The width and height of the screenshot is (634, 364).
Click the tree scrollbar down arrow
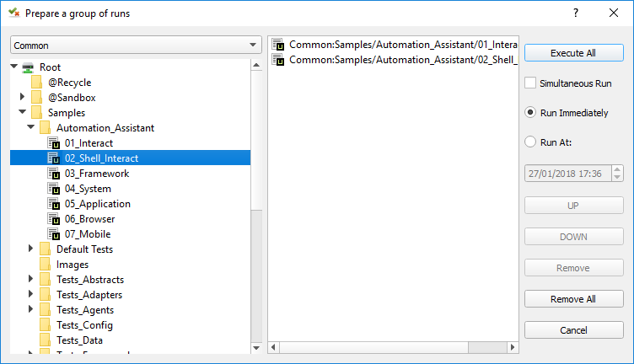tap(256, 348)
